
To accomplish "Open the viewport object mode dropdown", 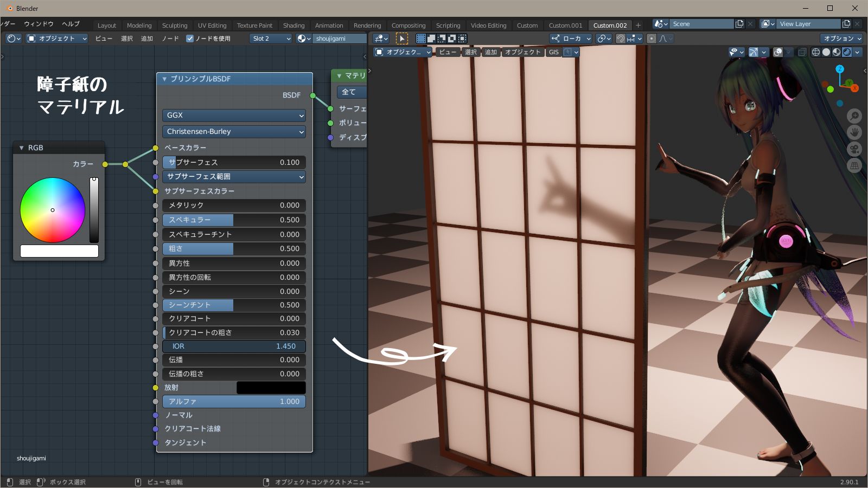I will coord(403,52).
